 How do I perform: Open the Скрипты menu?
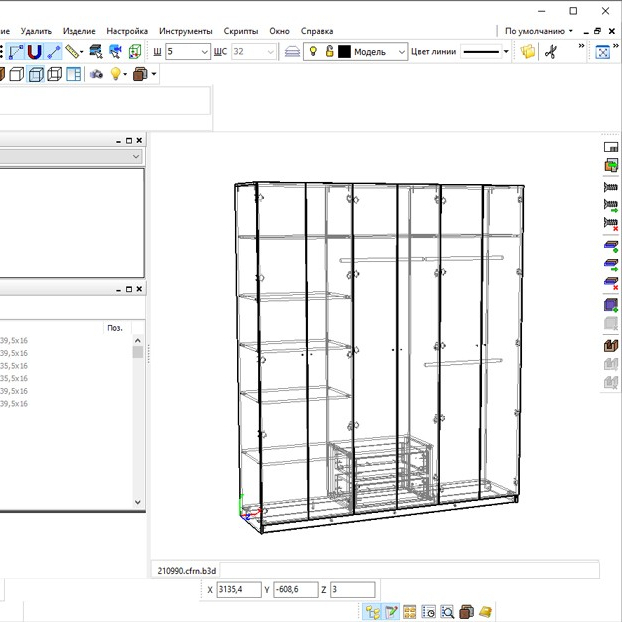(241, 31)
